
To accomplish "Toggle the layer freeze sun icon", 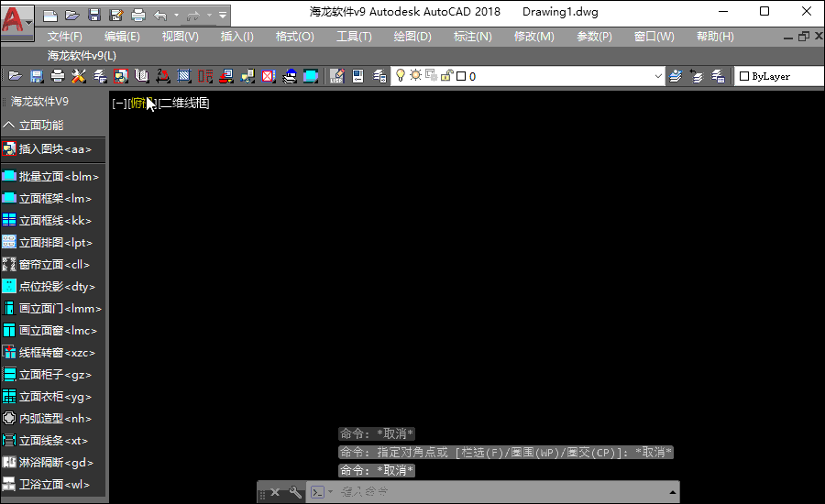I will point(415,76).
